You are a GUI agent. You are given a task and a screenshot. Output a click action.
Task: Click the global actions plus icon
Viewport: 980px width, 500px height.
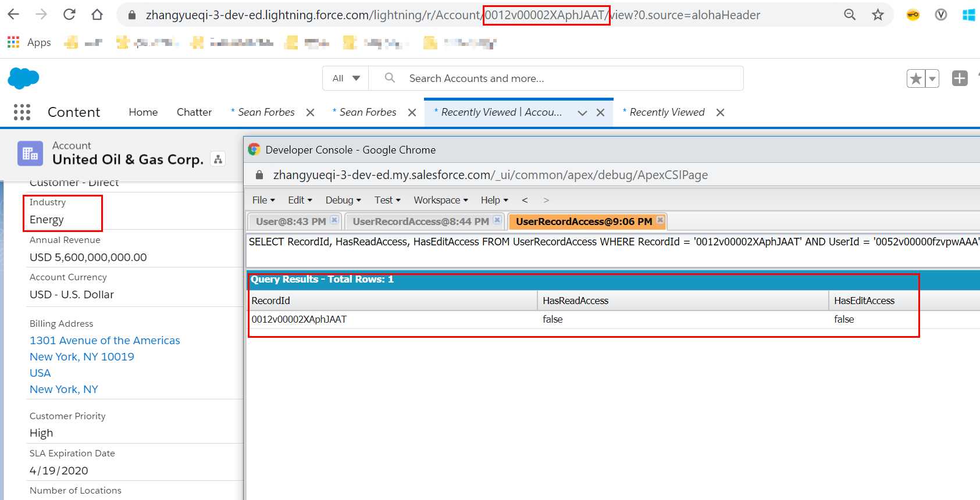click(x=960, y=78)
